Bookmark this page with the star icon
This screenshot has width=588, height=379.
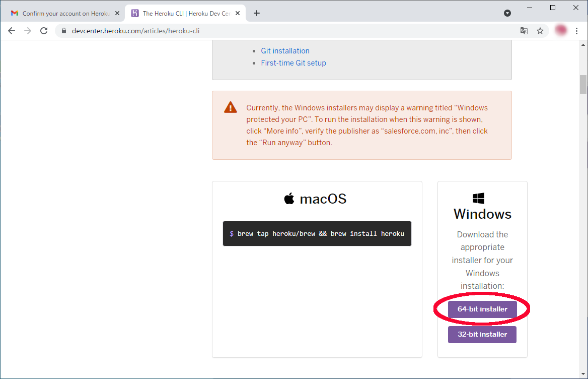point(540,31)
